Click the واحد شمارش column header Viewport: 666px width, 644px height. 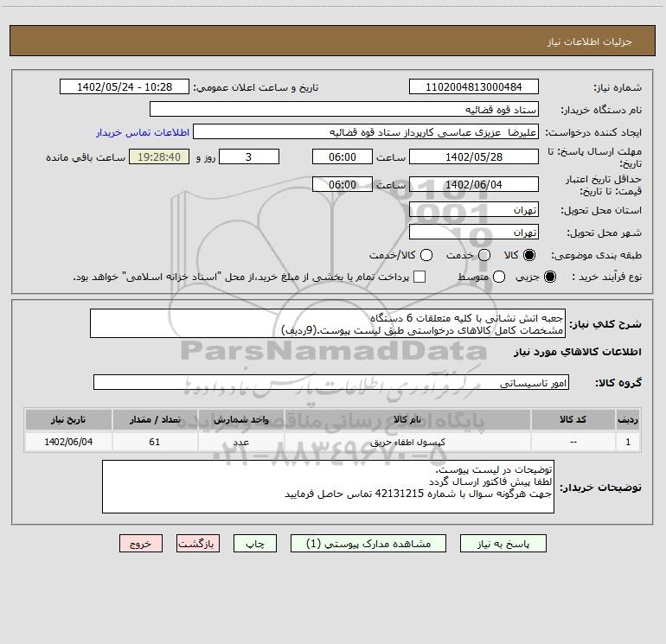[240, 419]
